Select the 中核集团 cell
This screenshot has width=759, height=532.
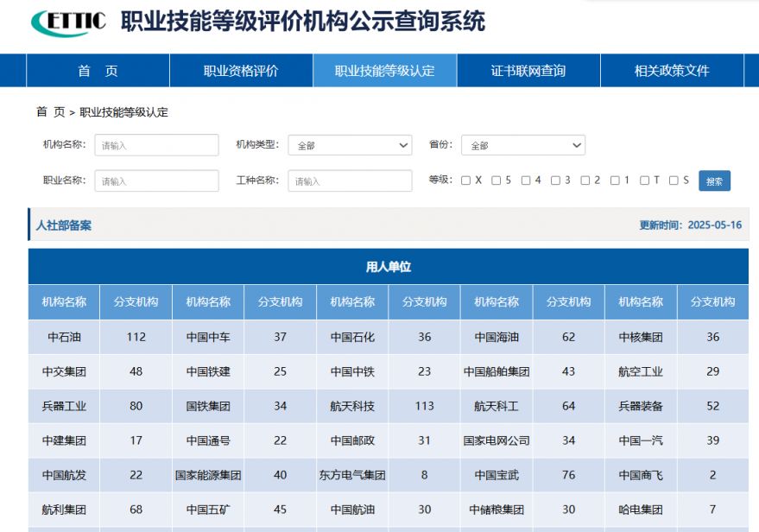click(x=641, y=337)
